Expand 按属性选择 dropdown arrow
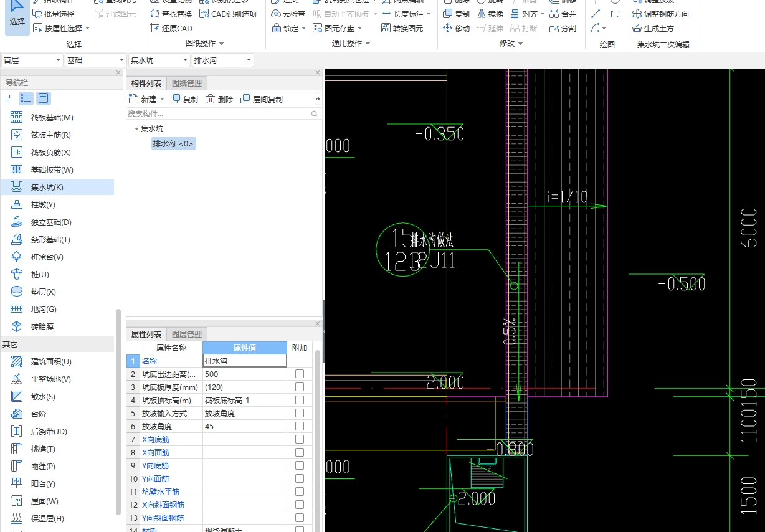Screen dimensions: 765x532 point(88,28)
